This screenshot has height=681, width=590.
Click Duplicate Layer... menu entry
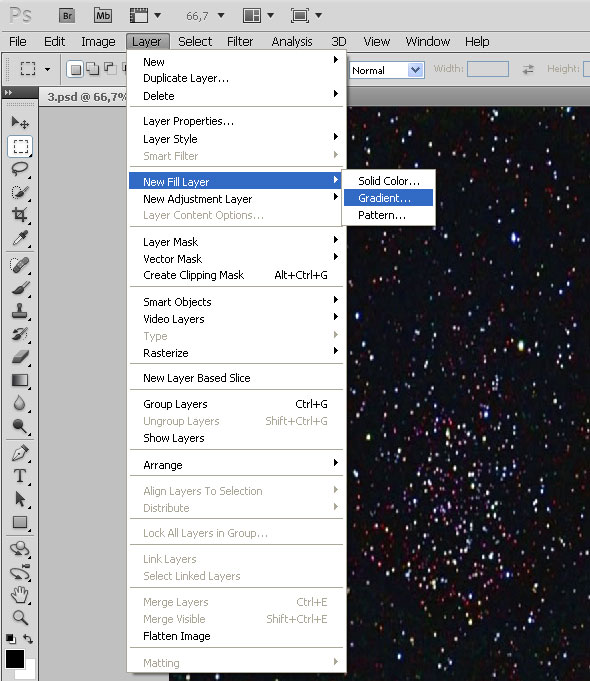(x=237, y=78)
